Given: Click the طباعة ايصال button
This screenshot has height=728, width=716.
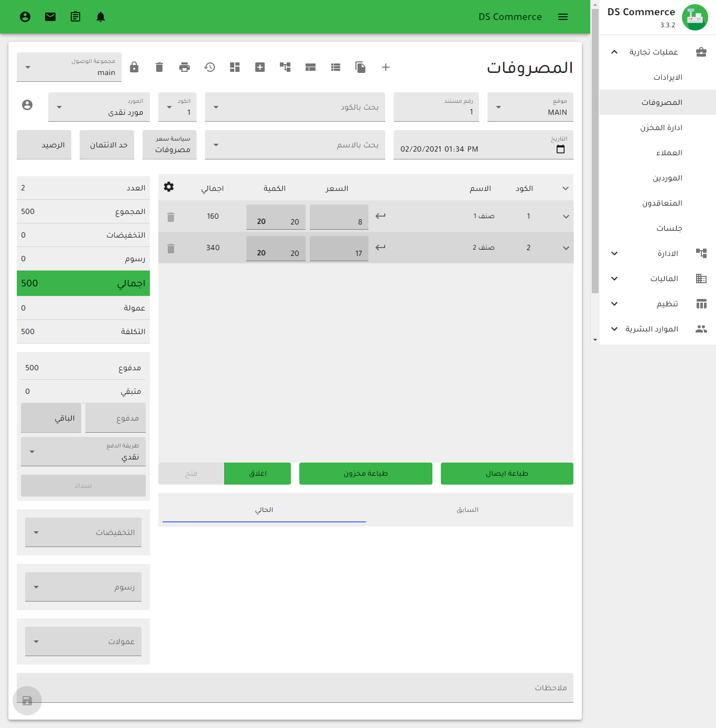Looking at the screenshot, I should [x=506, y=473].
